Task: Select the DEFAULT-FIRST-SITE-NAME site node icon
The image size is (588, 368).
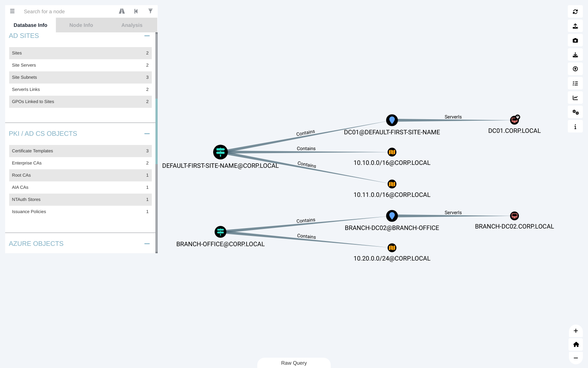Action: click(220, 152)
